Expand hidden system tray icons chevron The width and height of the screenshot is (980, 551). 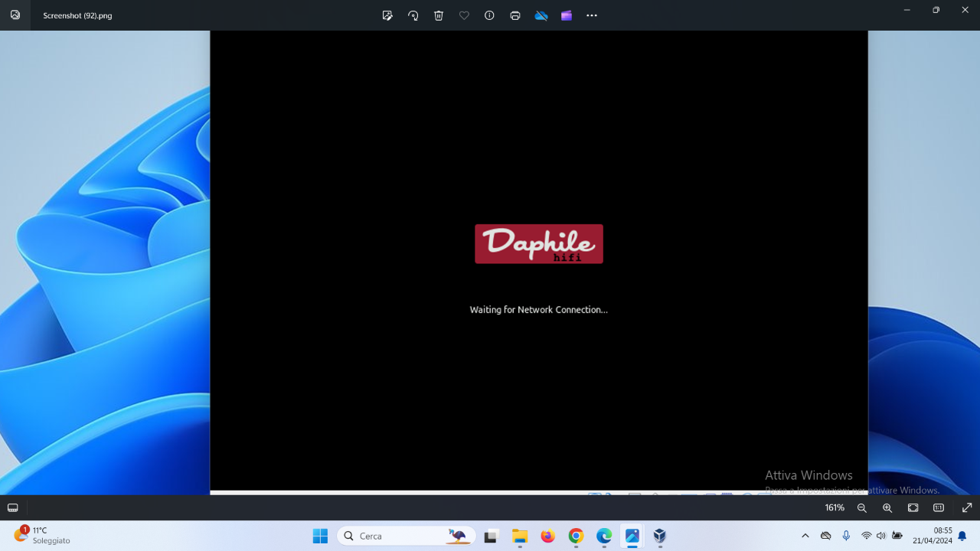(x=805, y=536)
